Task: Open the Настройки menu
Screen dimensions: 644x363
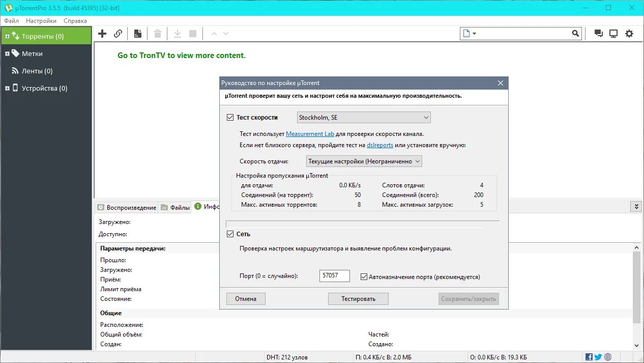Action: [x=41, y=20]
